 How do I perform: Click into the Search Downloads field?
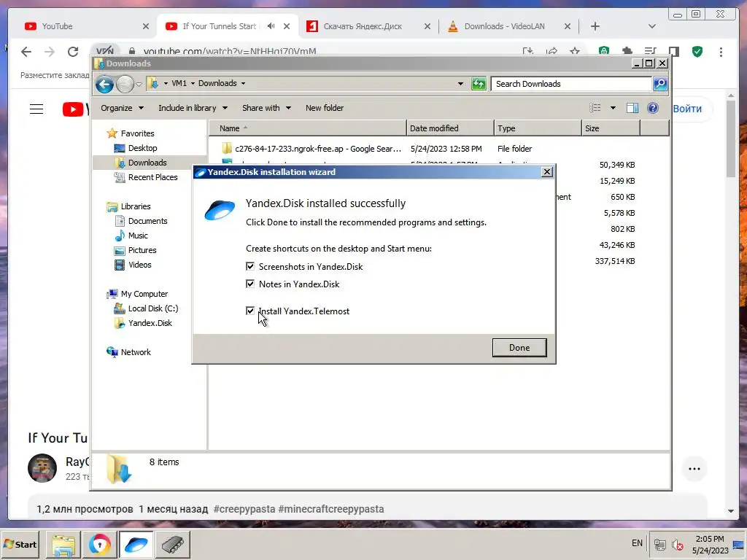tap(571, 84)
